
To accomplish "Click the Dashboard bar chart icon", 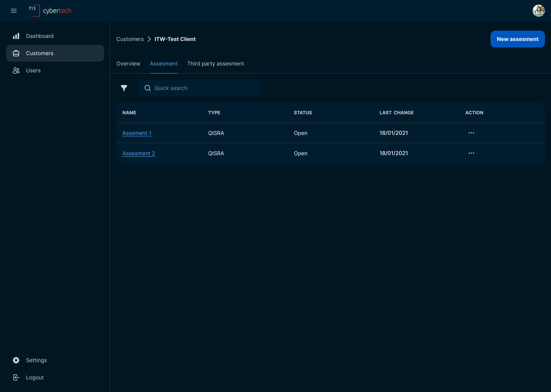I will point(16,36).
